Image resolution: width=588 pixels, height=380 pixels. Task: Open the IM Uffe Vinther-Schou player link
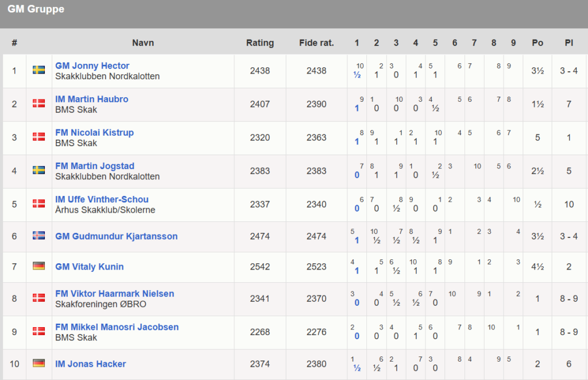pos(102,199)
